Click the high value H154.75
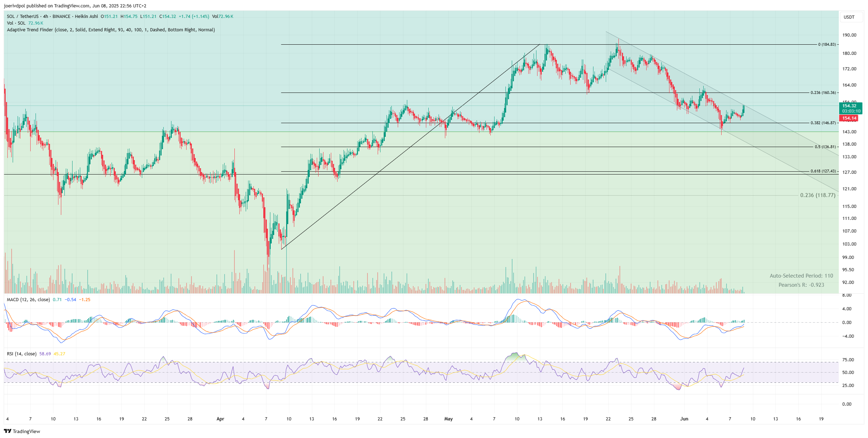The image size is (868, 438). click(x=129, y=17)
